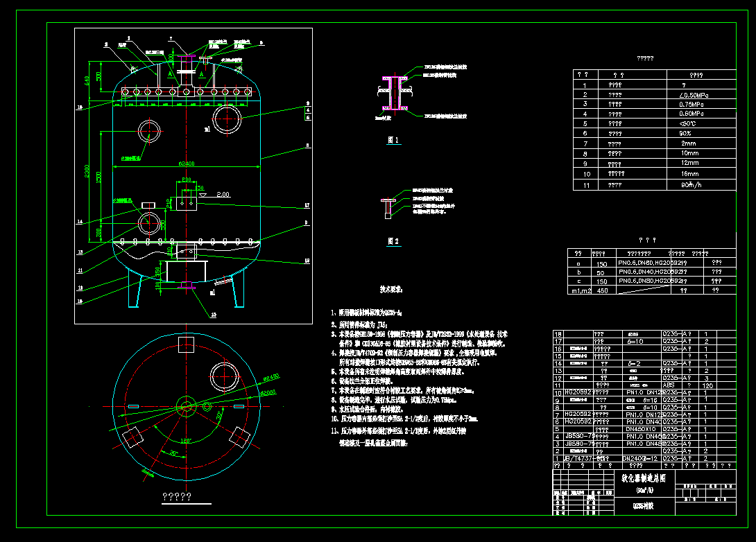Select the '图 2' detail caption

393,241
